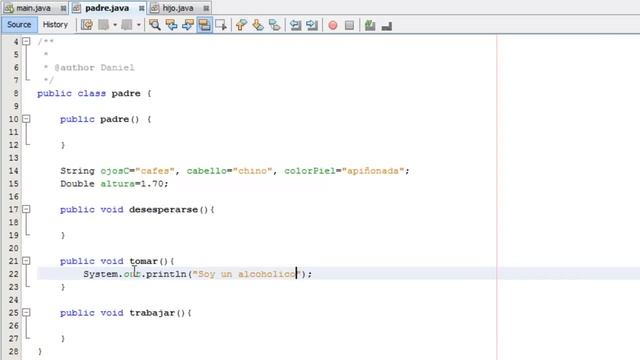Image resolution: width=640 pixels, height=360 pixels.
Task: Click the 'println' call on line 22
Action: 167,274
